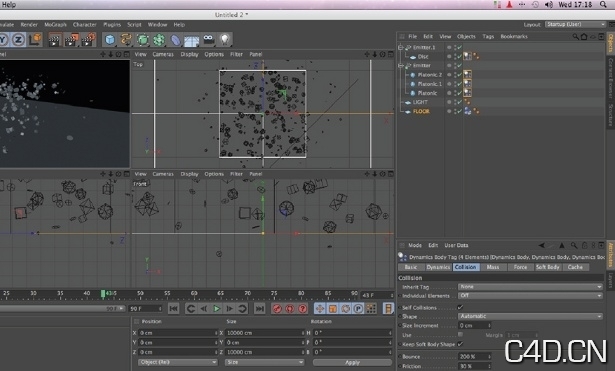Uncheck Keep Soft Body Shape
Screen dimensions: 615x371
pyautogui.click(x=460, y=344)
